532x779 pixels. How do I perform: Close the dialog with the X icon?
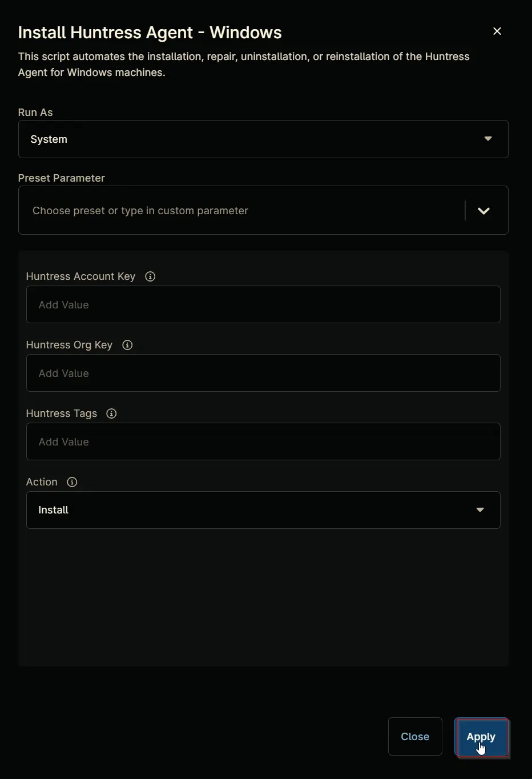tap(497, 31)
